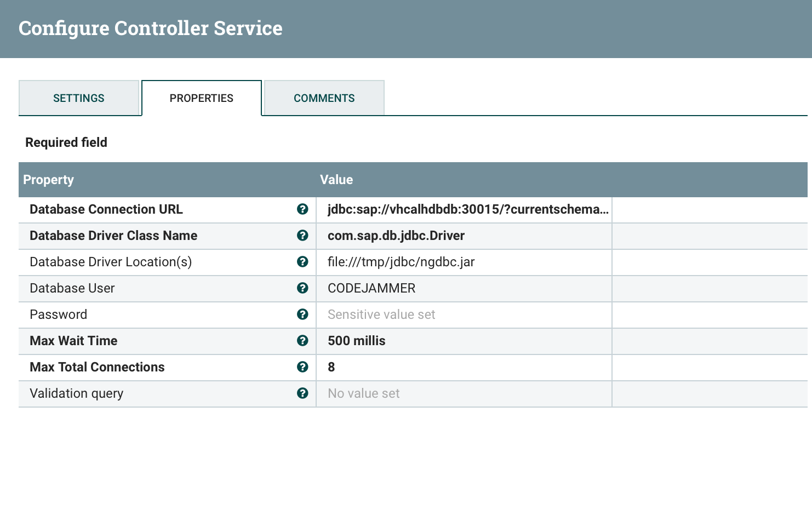812x515 pixels.
Task: Select the Properties tab
Action: [x=201, y=98]
